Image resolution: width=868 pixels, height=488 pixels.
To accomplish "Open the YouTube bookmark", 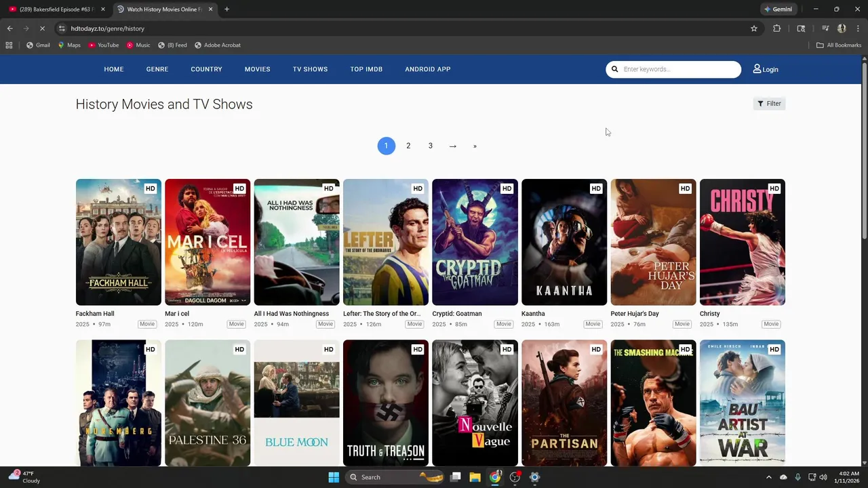I will (104, 45).
